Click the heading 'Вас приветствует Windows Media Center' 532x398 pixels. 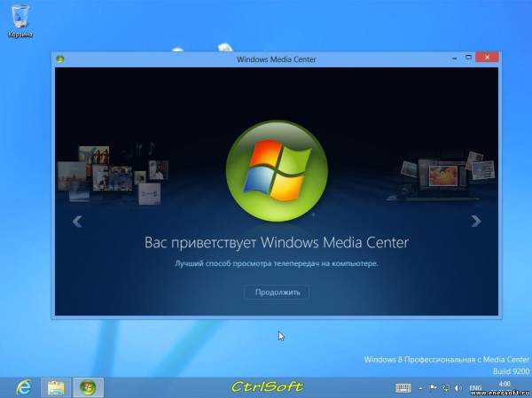(277, 243)
